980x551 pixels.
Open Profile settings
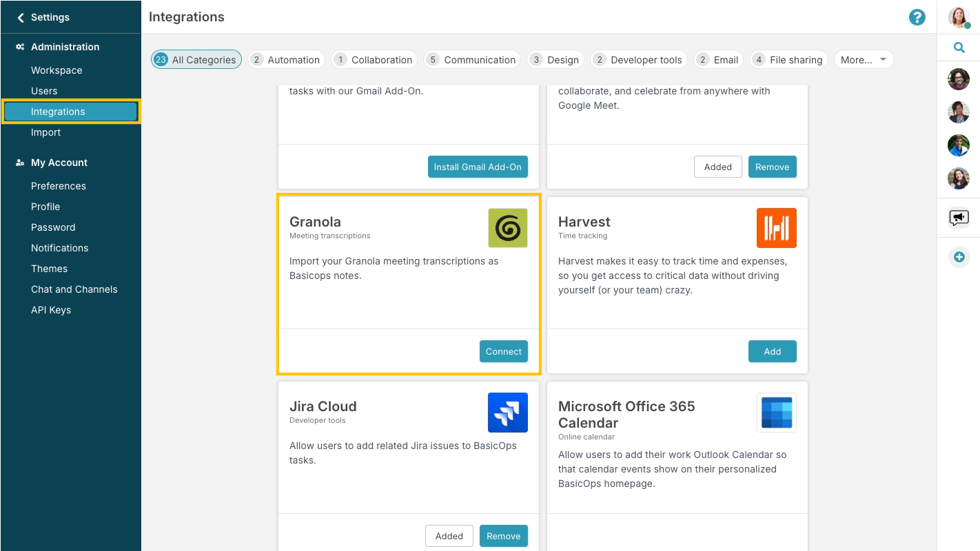pyautogui.click(x=45, y=207)
